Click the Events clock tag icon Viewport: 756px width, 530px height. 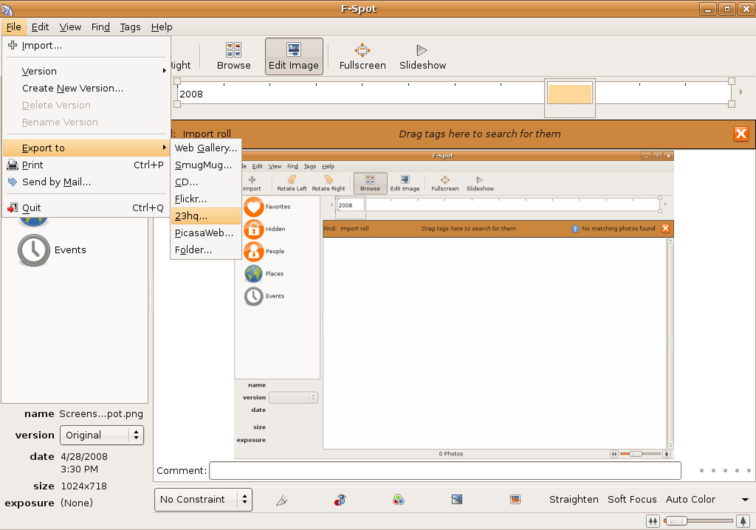[x=33, y=250]
